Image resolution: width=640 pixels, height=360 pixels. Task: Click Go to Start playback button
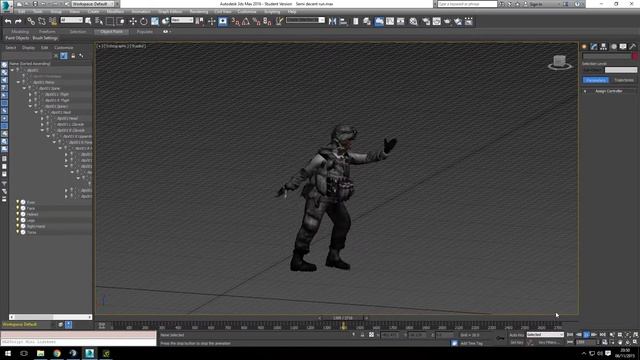(570, 335)
